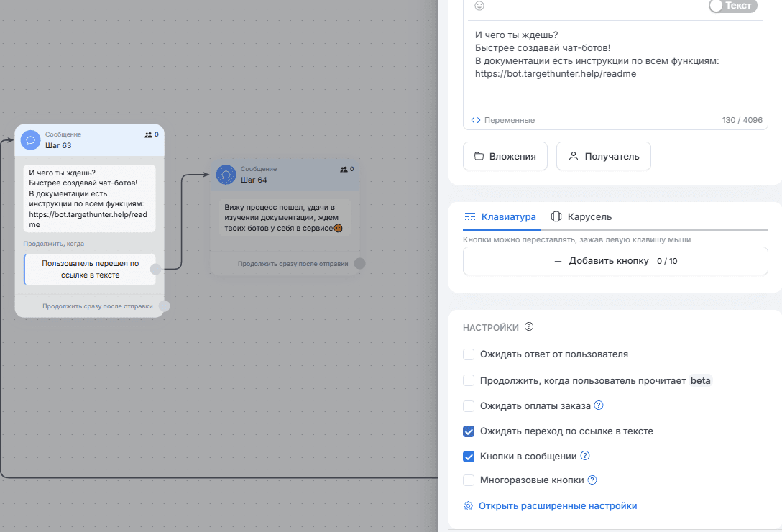Check Продолжить, когда пользователь прочитает
Viewport: 782px width, 532px height.
(469, 380)
